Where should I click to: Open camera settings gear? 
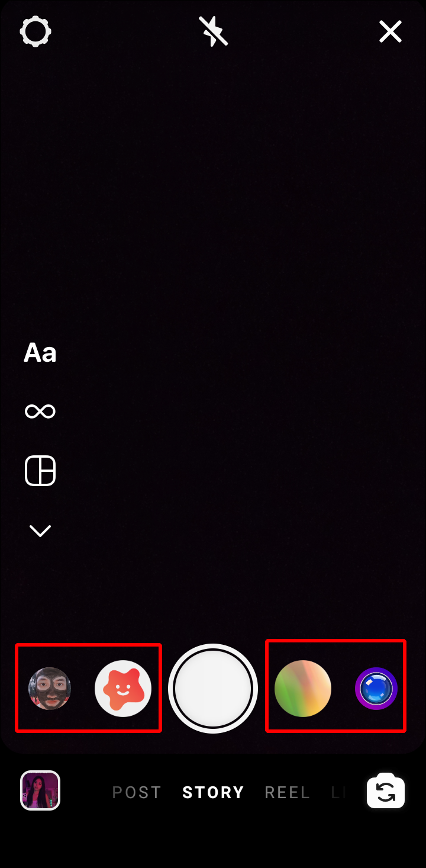[x=35, y=31]
